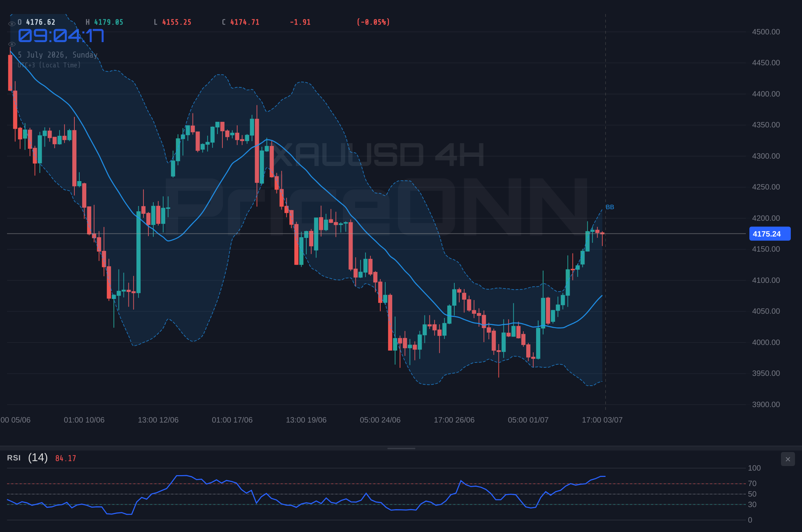Screen dimensions: 802x532
Task: Click the 09:04:17 clock display
Action: (x=61, y=36)
